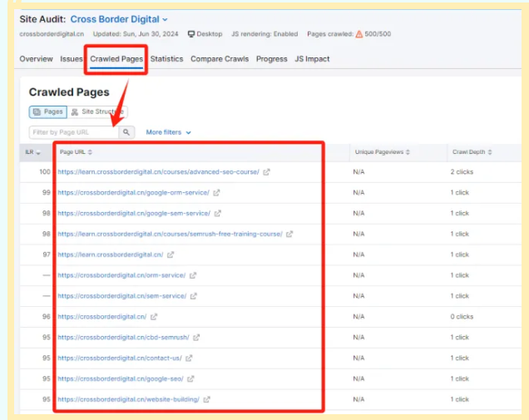
Task: Open website-building page URL link
Action: [129, 399]
